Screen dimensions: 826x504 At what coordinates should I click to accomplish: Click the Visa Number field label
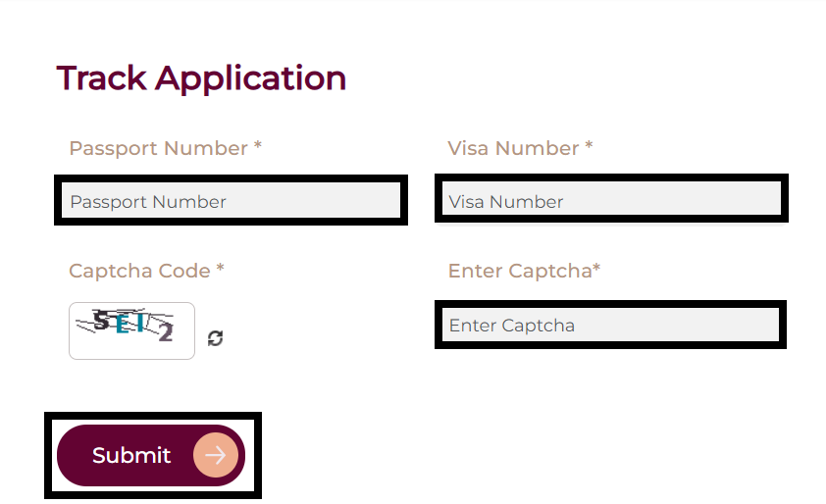(x=513, y=148)
